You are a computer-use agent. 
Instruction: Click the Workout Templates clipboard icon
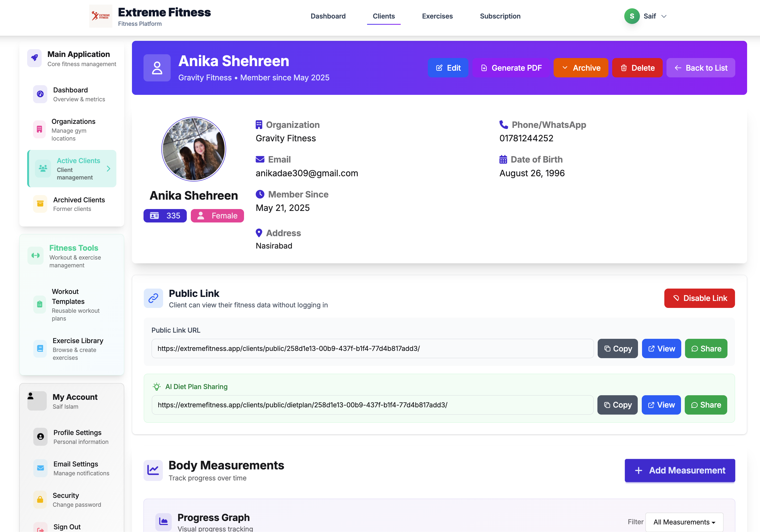tap(40, 304)
